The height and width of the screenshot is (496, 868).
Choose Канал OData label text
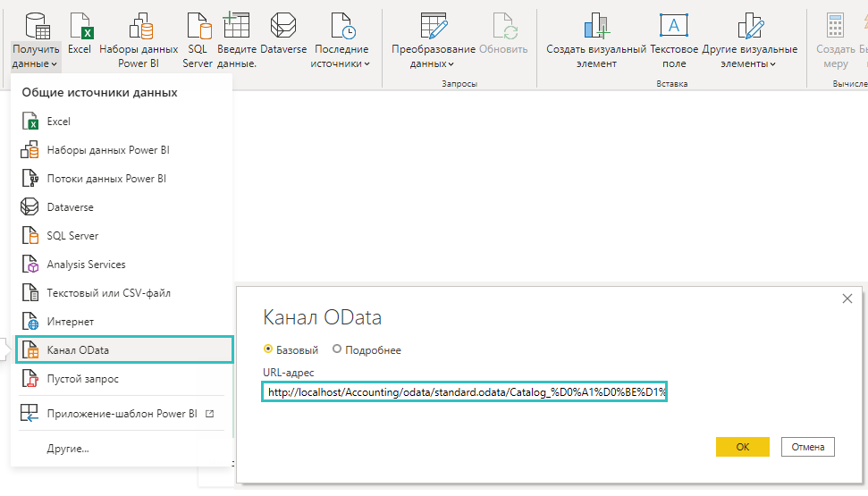(x=78, y=349)
